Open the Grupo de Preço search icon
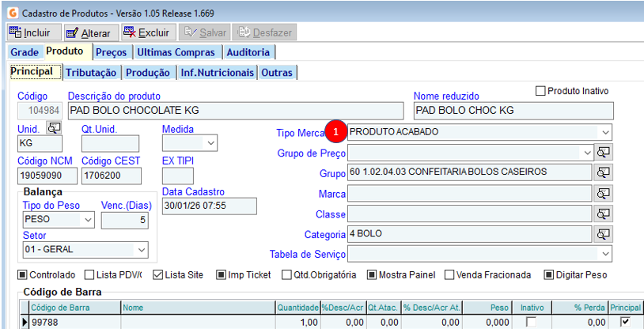Screen dimensions: 644x329 [604, 152]
